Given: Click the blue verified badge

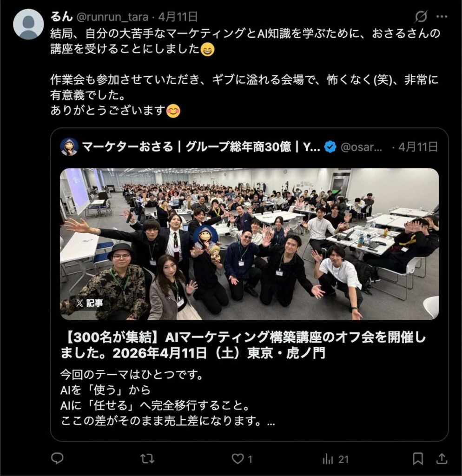Looking at the screenshot, I should pos(330,147).
